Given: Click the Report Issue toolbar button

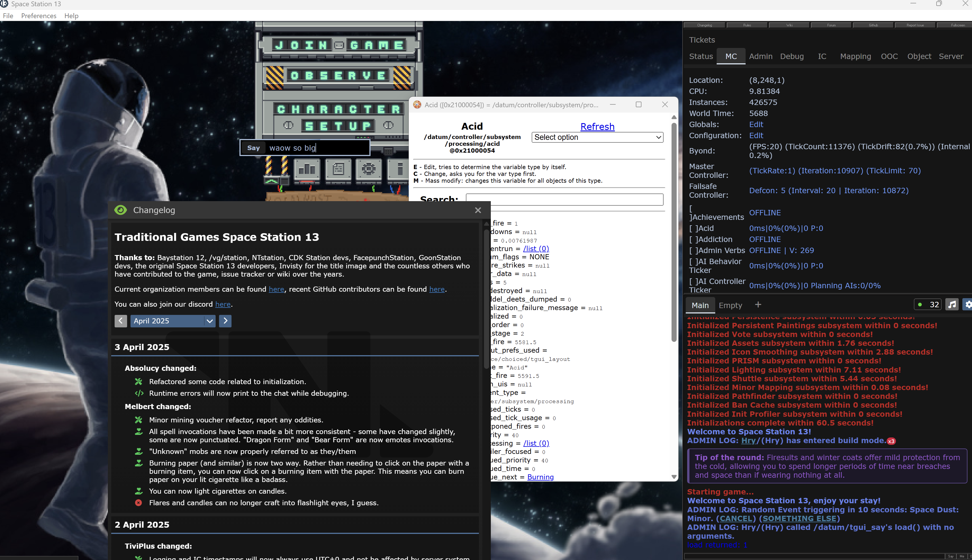Looking at the screenshot, I should click(916, 25).
